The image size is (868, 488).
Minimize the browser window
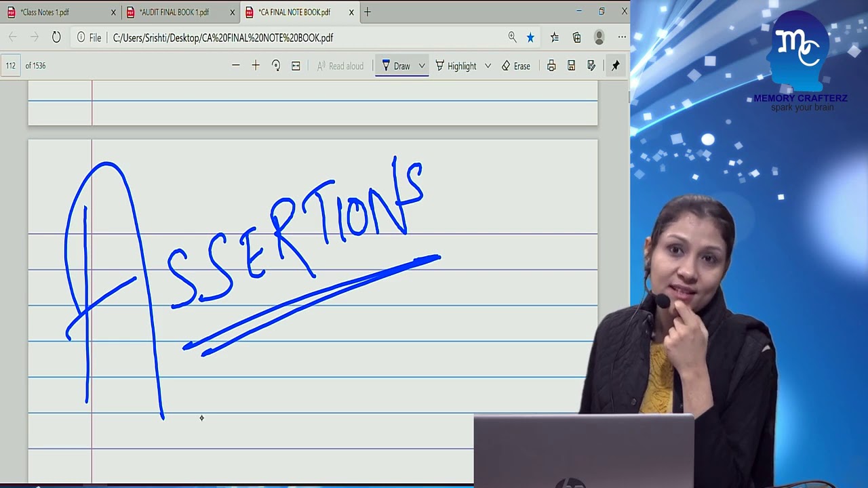pos(578,12)
